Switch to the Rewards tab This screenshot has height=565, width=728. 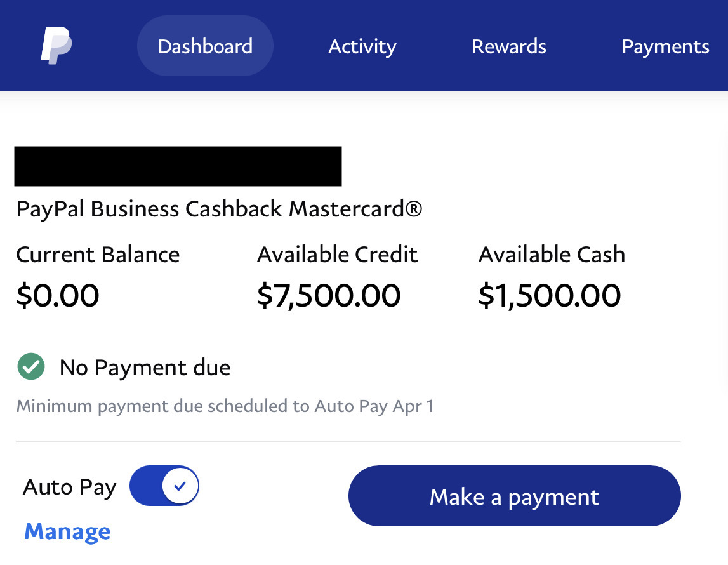click(508, 46)
